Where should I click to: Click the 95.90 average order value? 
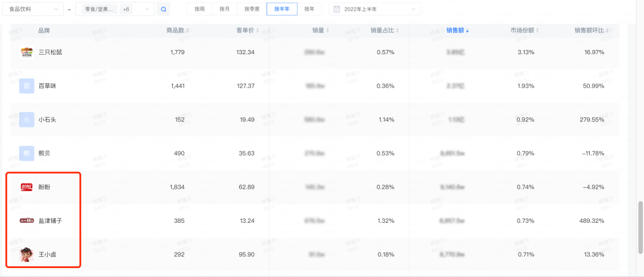(247, 254)
